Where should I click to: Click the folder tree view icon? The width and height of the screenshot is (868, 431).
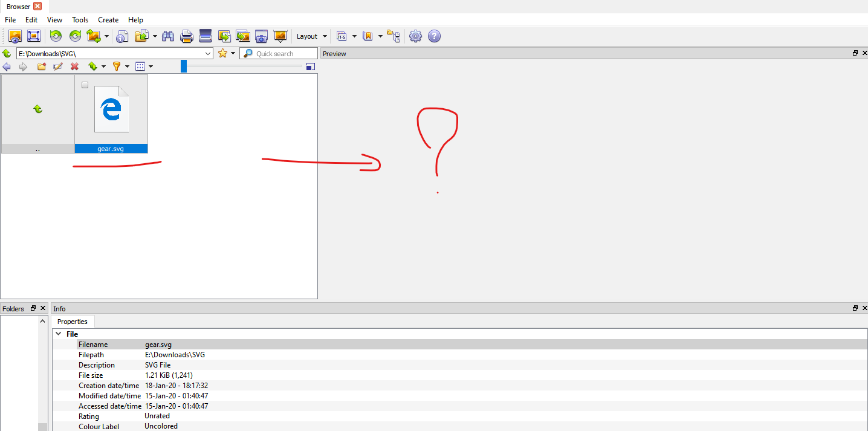[x=394, y=36]
